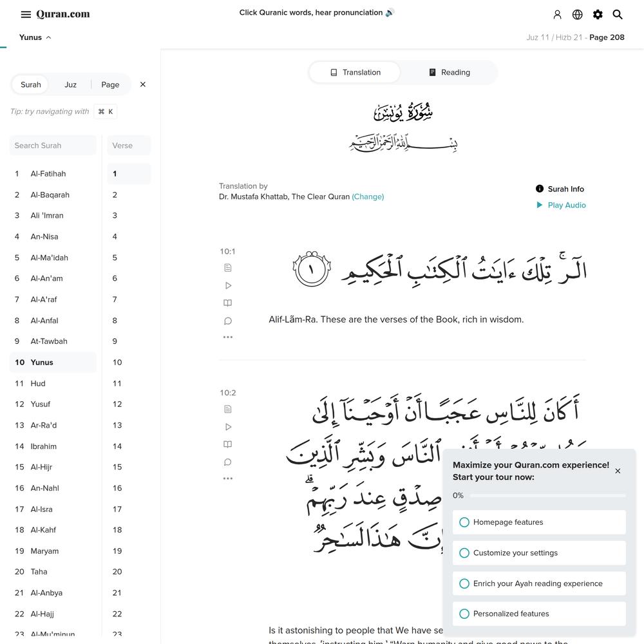Viewport: 644px width, 644px height.
Task: Click the verse 1 ornate end marker
Action: click(x=312, y=269)
